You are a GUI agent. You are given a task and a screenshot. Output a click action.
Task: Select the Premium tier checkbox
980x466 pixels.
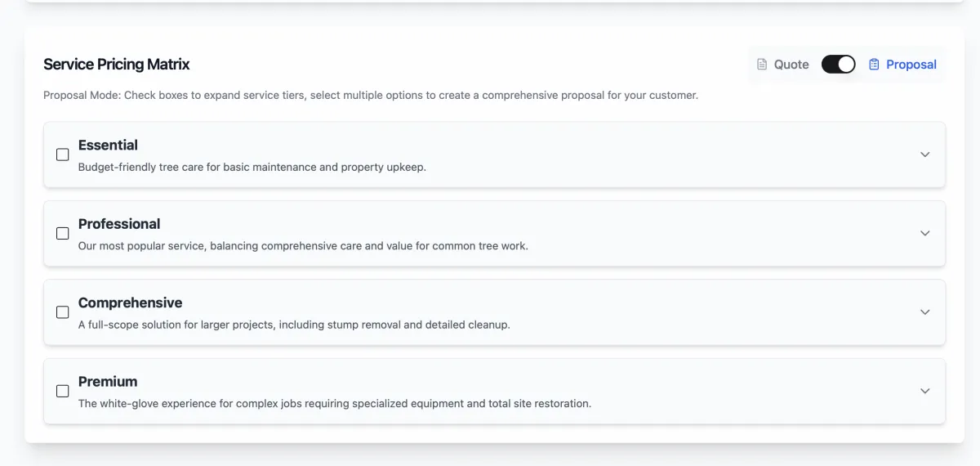tap(63, 391)
